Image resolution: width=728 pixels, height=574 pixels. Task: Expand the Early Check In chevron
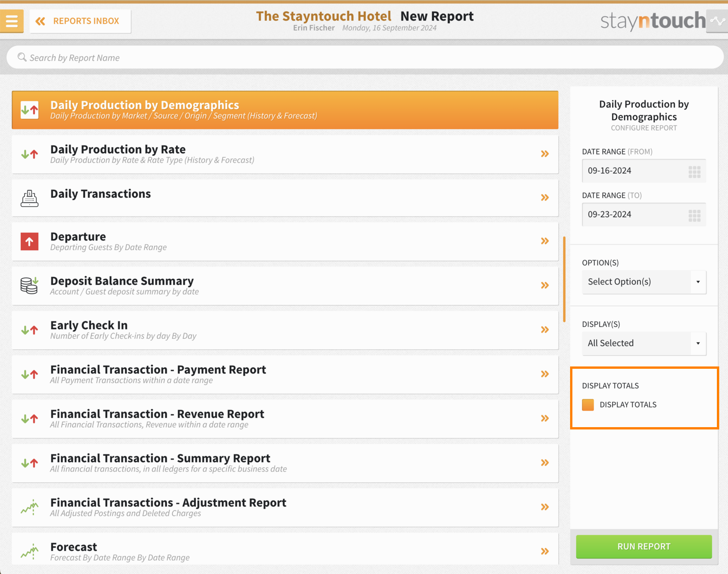coord(545,330)
